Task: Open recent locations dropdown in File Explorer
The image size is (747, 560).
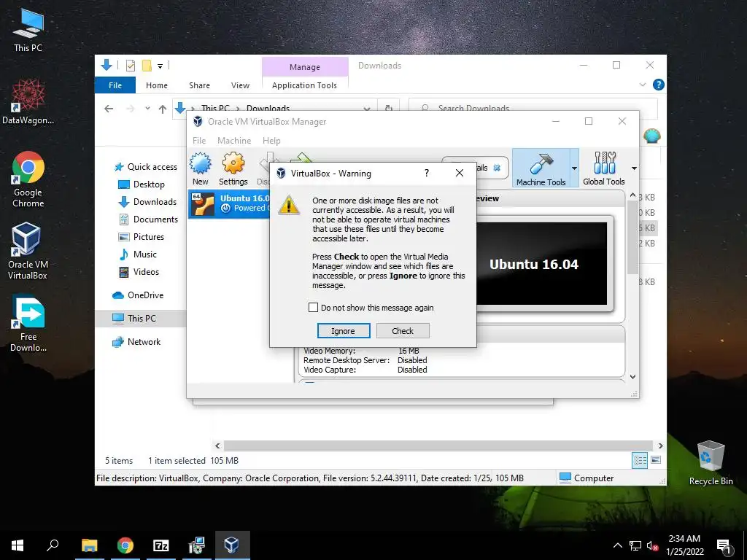Action: pyautogui.click(x=147, y=109)
